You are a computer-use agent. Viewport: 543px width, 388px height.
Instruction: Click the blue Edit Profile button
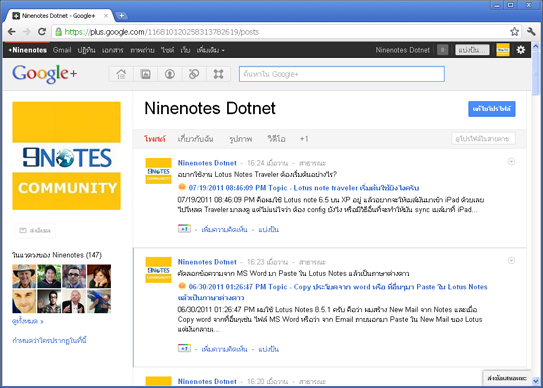coord(492,109)
